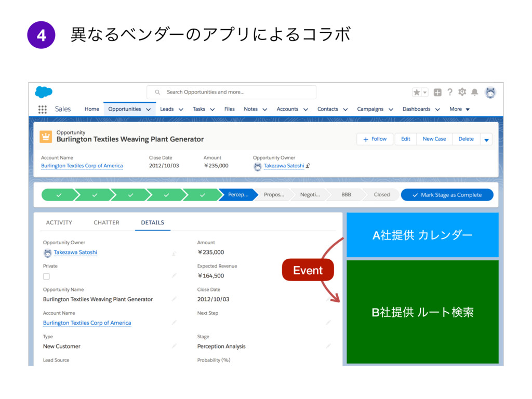Select the Propos... path stage
Viewport: 532px width, 399px height.
tap(274, 195)
